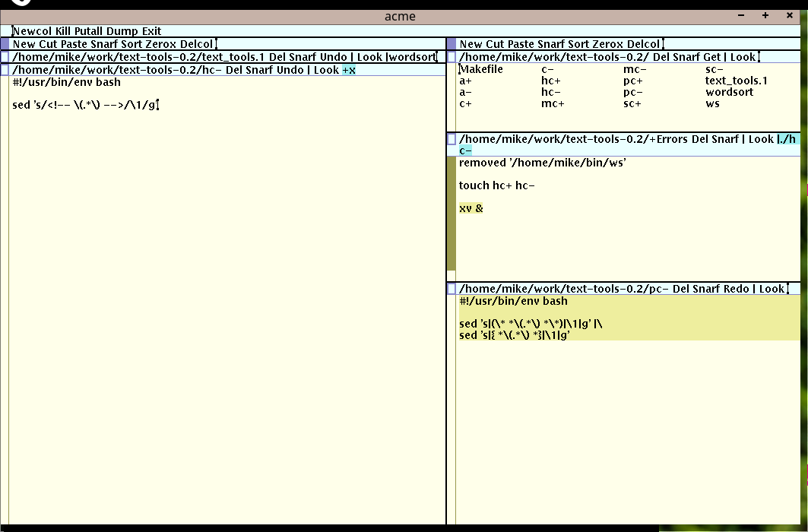
Task: Click Look in the pc- window tag
Action: (772, 288)
